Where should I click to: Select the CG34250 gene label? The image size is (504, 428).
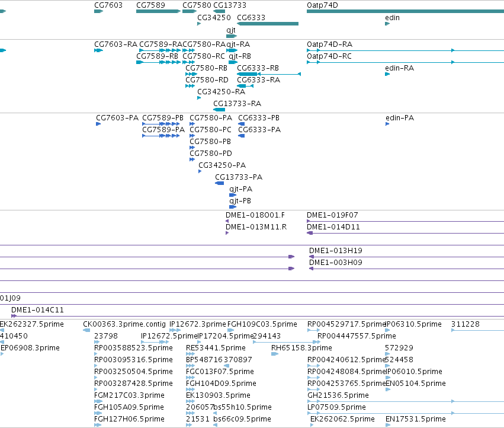(x=214, y=18)
